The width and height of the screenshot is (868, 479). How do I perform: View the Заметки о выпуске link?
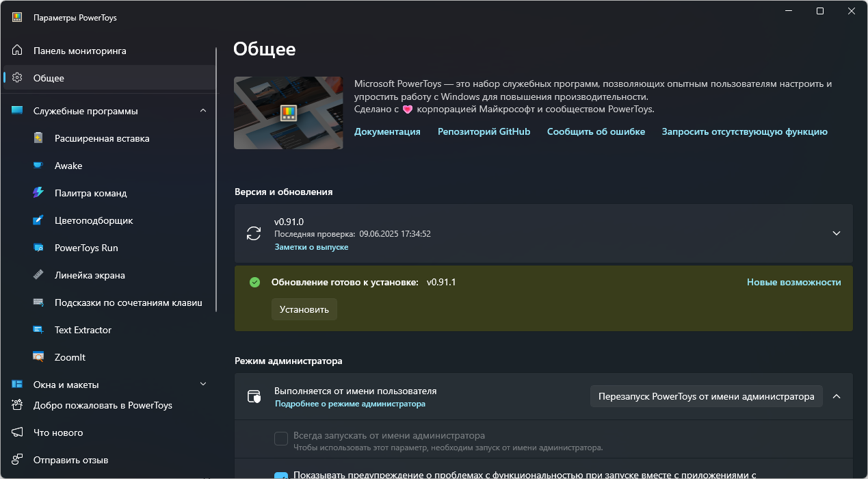click(311, 247)
